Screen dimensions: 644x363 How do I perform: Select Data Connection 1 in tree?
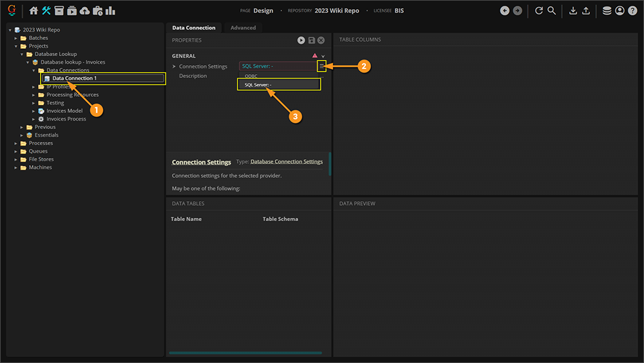coord(74,79)
